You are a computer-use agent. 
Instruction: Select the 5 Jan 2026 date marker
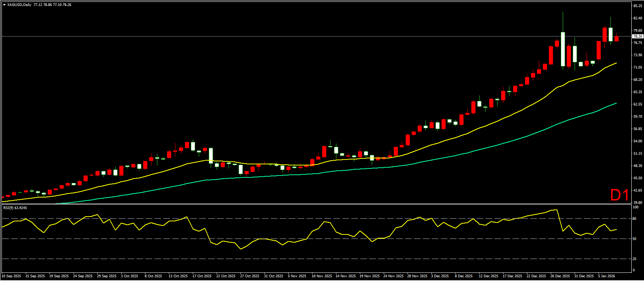[606, 276]
